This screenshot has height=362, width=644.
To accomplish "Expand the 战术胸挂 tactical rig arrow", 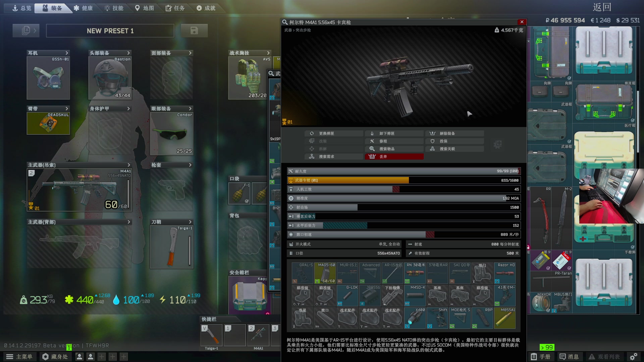I will coord(268,53).
